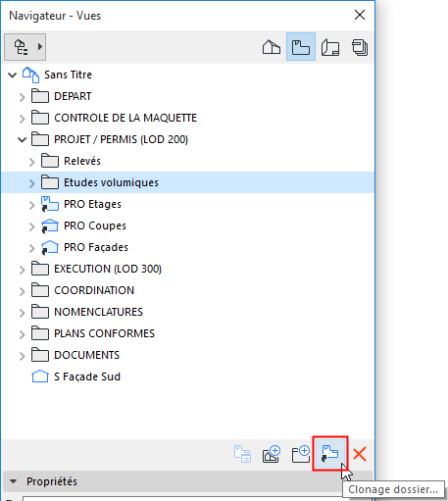Select the NOMENCLATURES folder label
448x501 pixels.
click(98, 312)
